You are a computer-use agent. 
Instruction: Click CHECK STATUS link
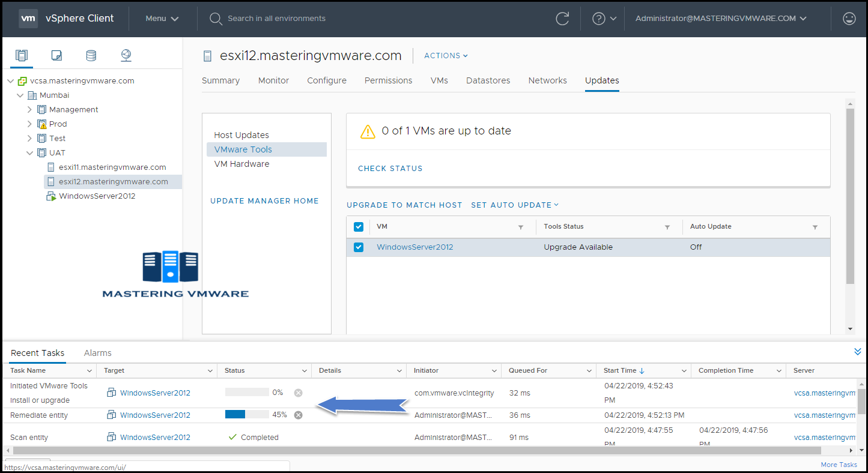pyautogui.click(x=390, y=169)
